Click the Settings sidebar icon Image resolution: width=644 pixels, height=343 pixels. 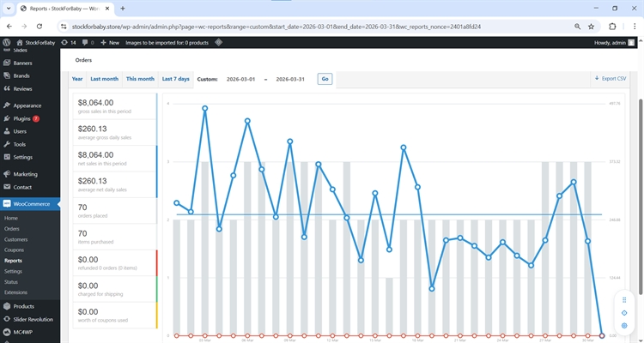tap(6, 157)
